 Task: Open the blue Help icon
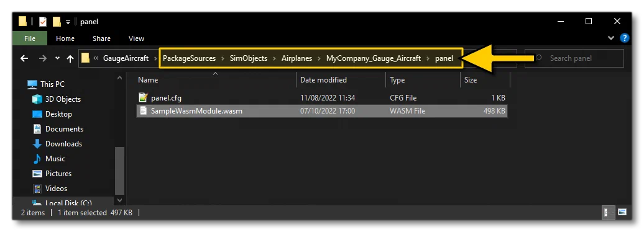[x=625, y=38]
